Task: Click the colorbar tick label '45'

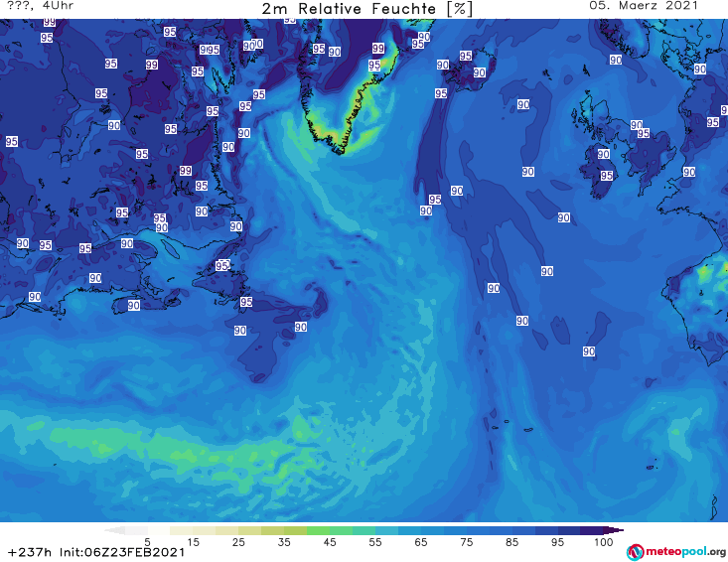Action: tap(330, 542)
